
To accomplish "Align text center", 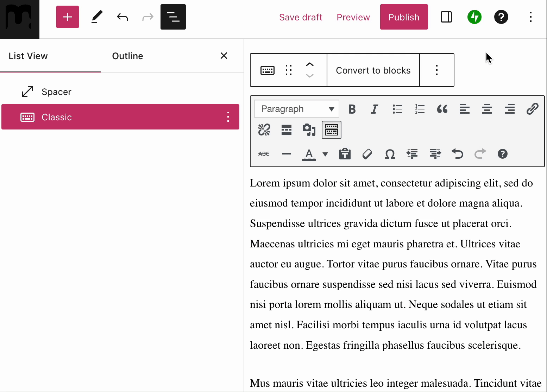I will click(487, 109).
